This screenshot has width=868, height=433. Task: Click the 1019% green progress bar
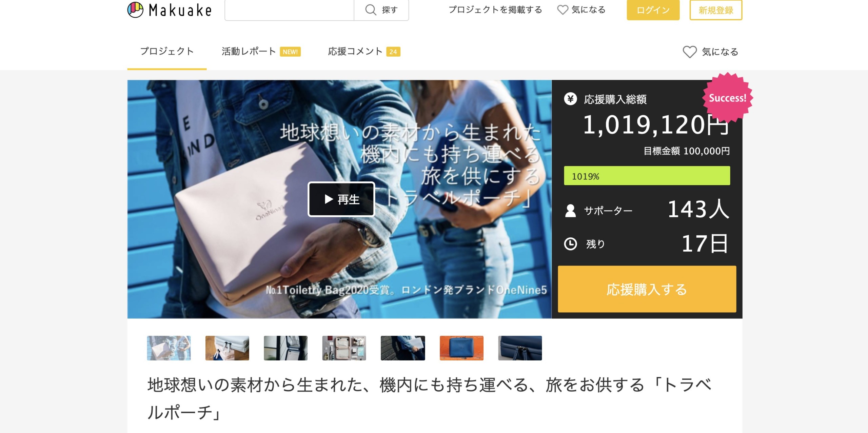tap(647, 176)
